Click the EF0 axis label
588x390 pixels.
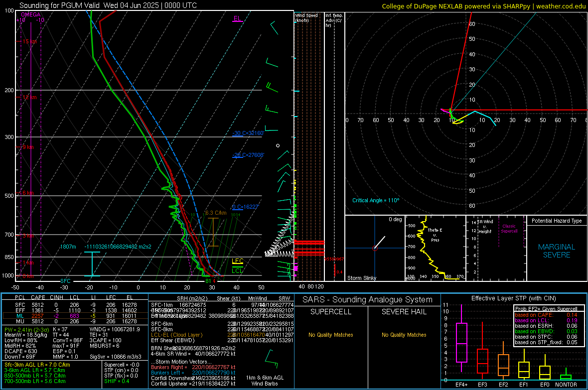pyautogui.click(x=545, y=385)
